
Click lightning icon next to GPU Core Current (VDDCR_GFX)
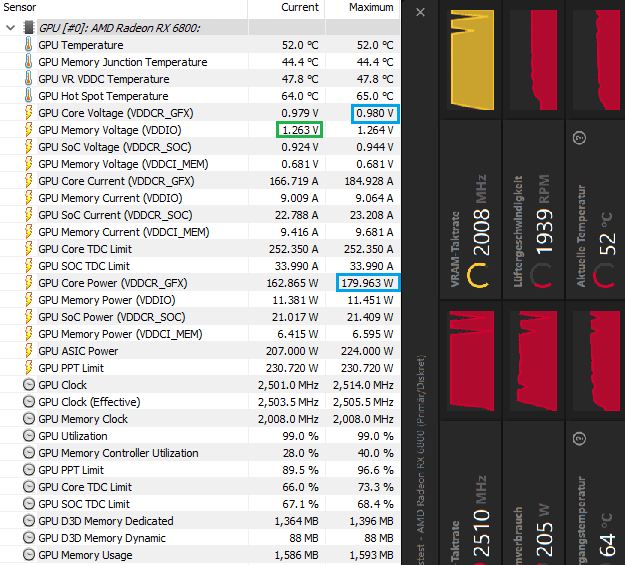tap(28, 181)
